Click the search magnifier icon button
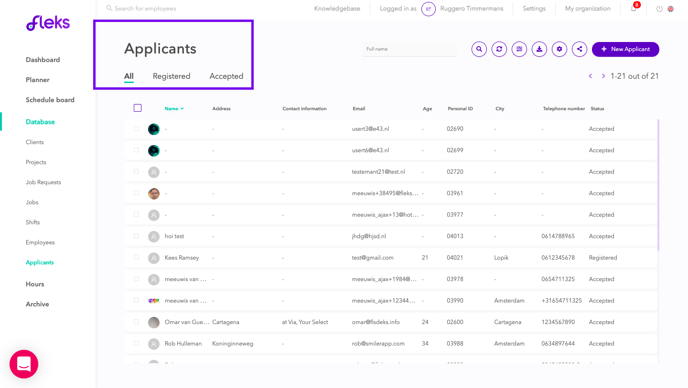Viewport: 688px width, 388px height. [x=479, y=49]
